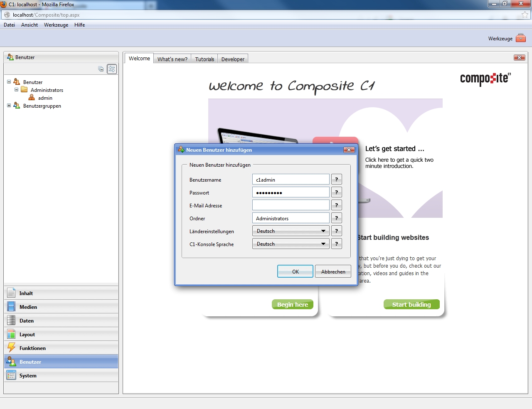532x409 pixels.
Task: Select the Funktionen perspective
Action: click(x=32, y=348)
